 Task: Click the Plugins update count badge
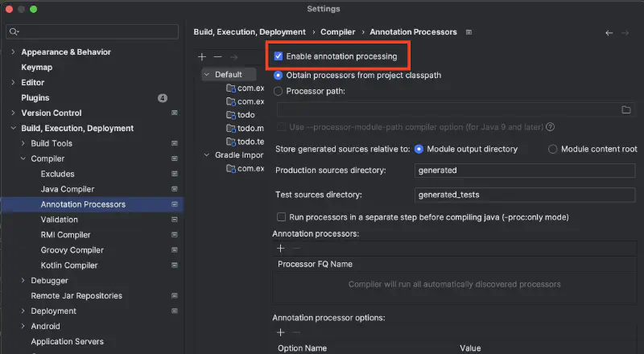[x=163, y=97]
